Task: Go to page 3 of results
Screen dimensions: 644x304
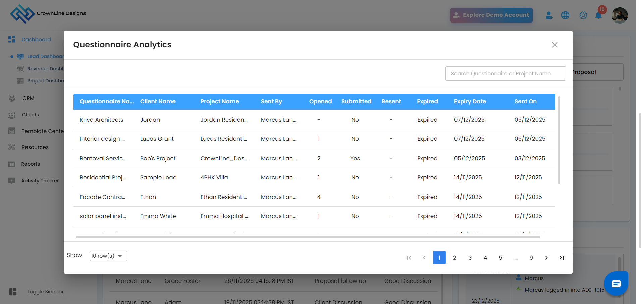Action: [x=470, y=258]
